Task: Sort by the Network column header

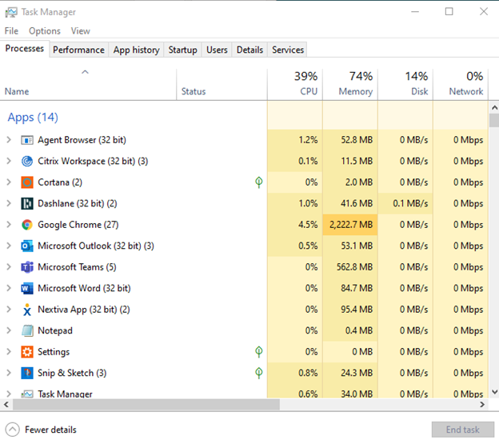Action: coord(461,84)
